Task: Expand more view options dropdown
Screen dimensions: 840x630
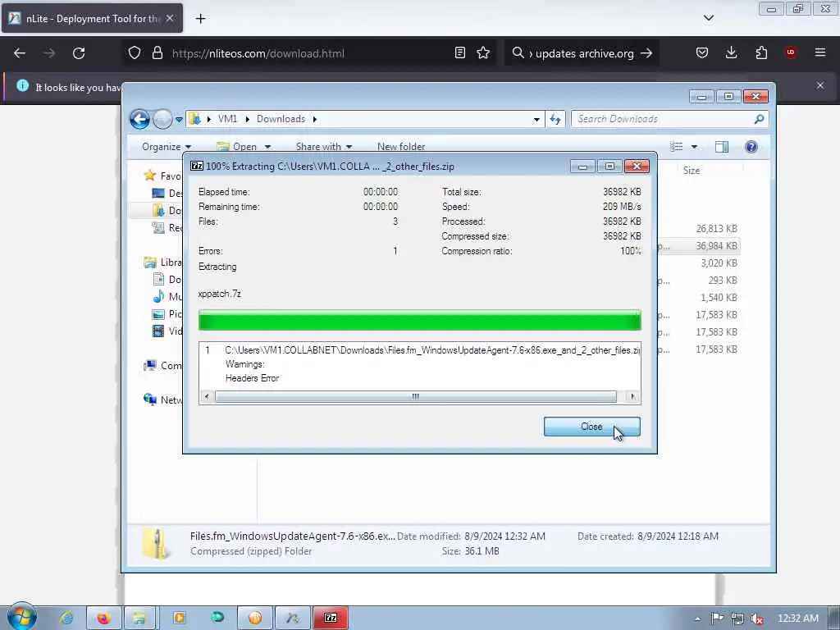Action: [x=694, y=147]
